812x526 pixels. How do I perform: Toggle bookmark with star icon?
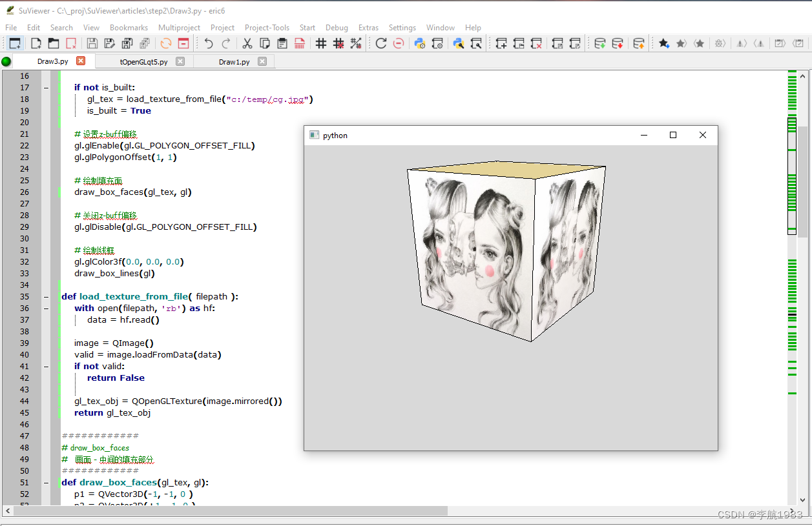click(x=664, y=43)
